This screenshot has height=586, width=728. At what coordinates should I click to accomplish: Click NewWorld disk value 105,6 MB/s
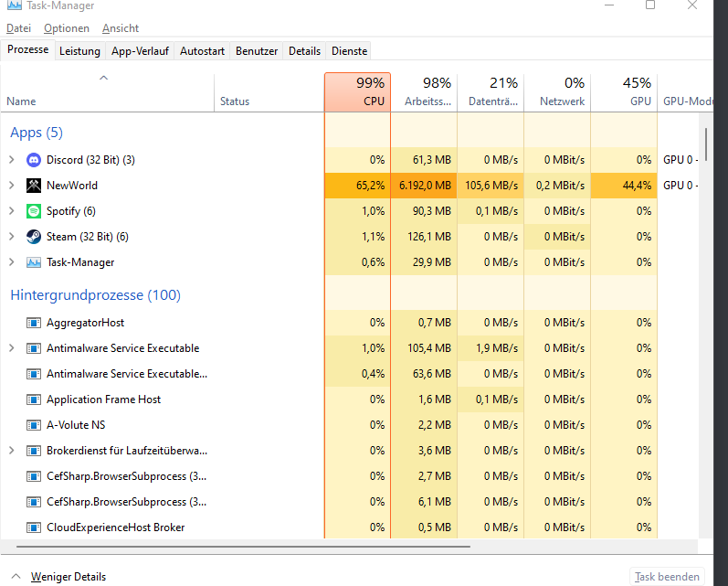click(x=491, y=186)
